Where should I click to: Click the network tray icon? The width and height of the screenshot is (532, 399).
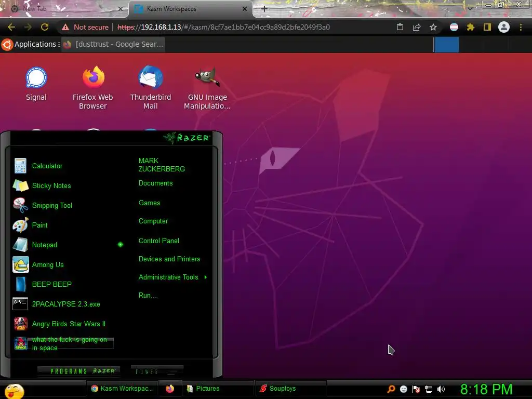click(x=429, y=389)
